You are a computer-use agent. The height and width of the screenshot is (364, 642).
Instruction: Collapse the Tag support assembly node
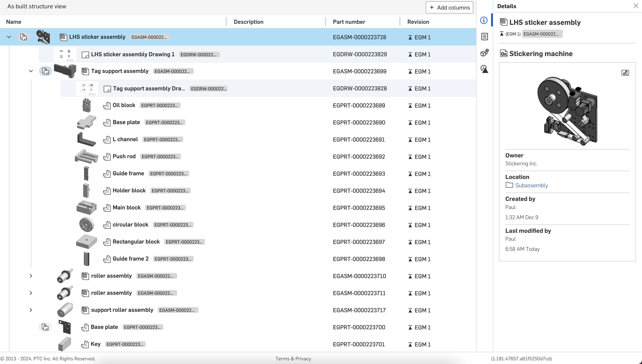(31, 71)
